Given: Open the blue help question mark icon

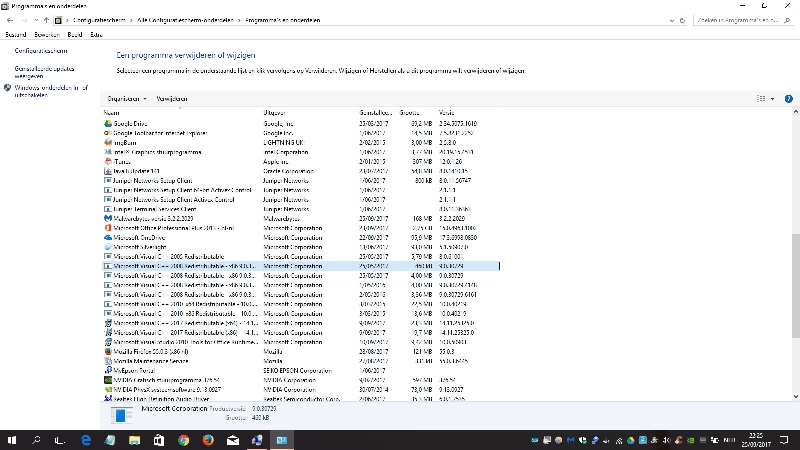Looking at the screenshot, I should tap(788, 99).
